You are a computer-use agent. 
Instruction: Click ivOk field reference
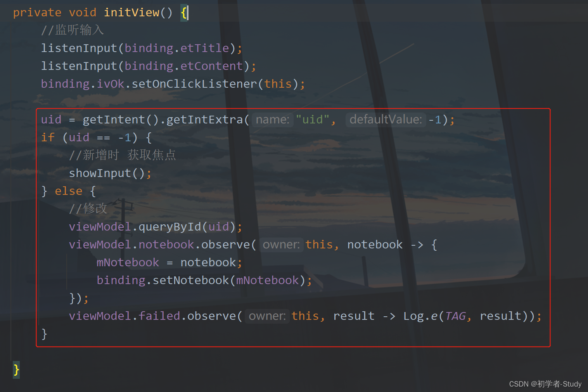point(111,84)
